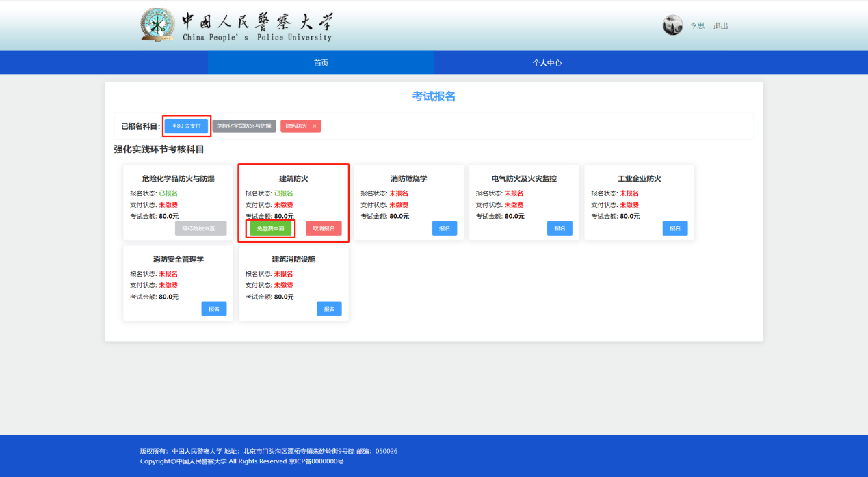Image resolution: width=868 pixels, height=477 pixels.
Task: Click the user avatar picture
Action: click(x=672, y=25)
